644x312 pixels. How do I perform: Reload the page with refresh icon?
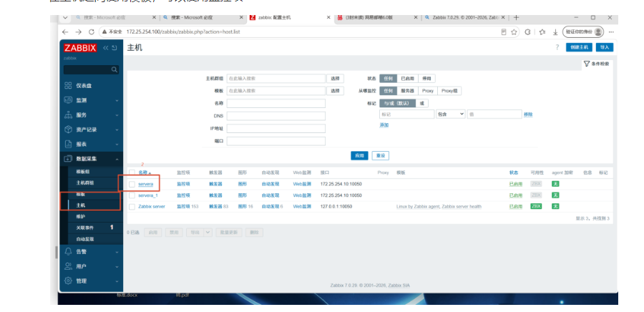92,31
